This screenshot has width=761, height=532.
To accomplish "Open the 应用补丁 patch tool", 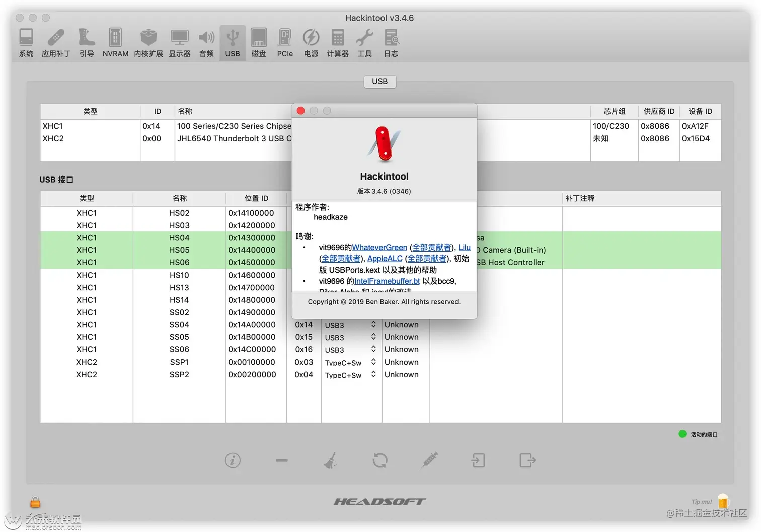I will coord(56,43).
